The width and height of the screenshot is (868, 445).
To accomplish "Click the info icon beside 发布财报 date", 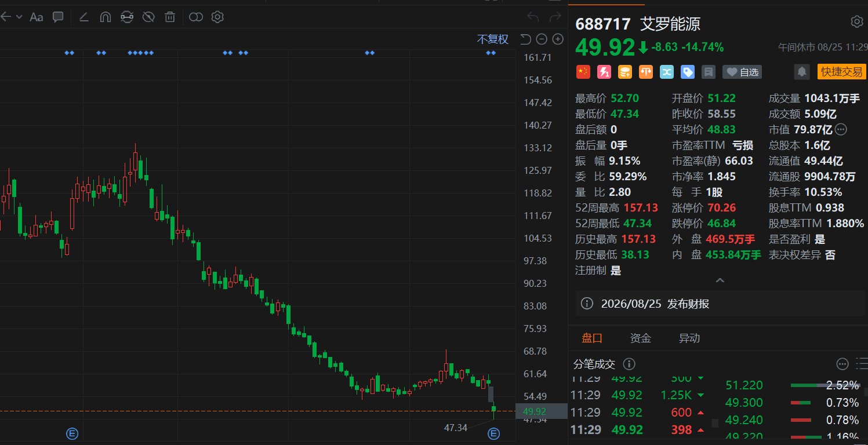I will 587,304.
